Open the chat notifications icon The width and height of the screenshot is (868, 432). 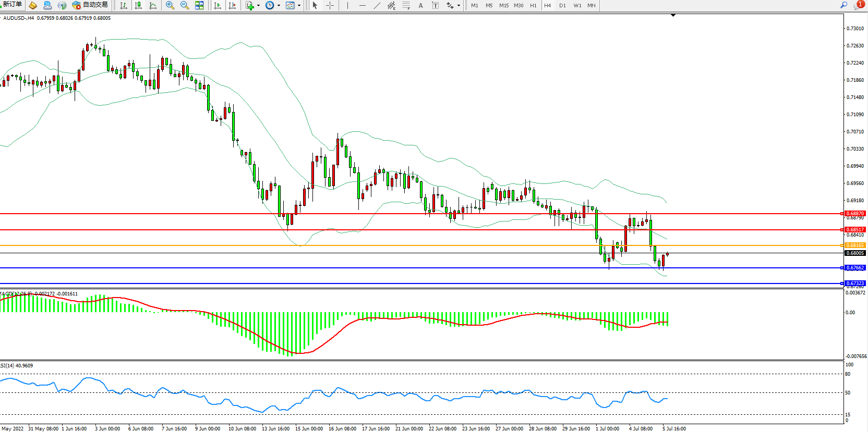tap(858, 5)
